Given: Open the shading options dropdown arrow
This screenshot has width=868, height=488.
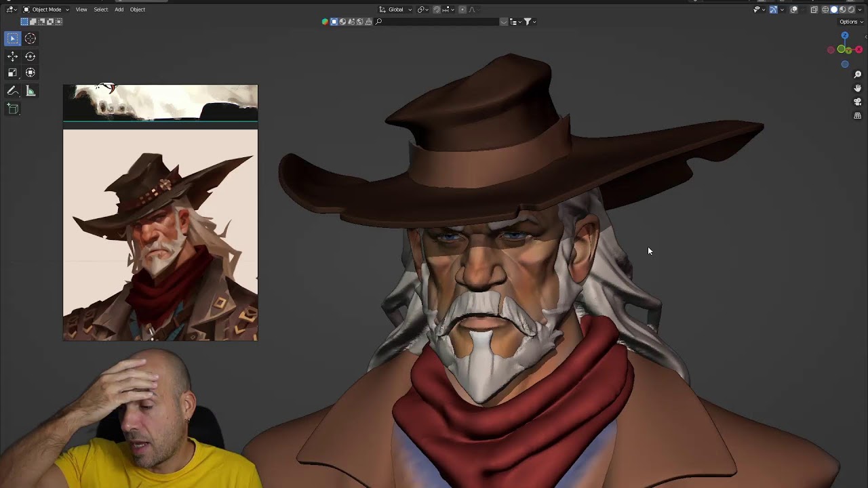Looking at the screenshot, I should click(860, 9).
